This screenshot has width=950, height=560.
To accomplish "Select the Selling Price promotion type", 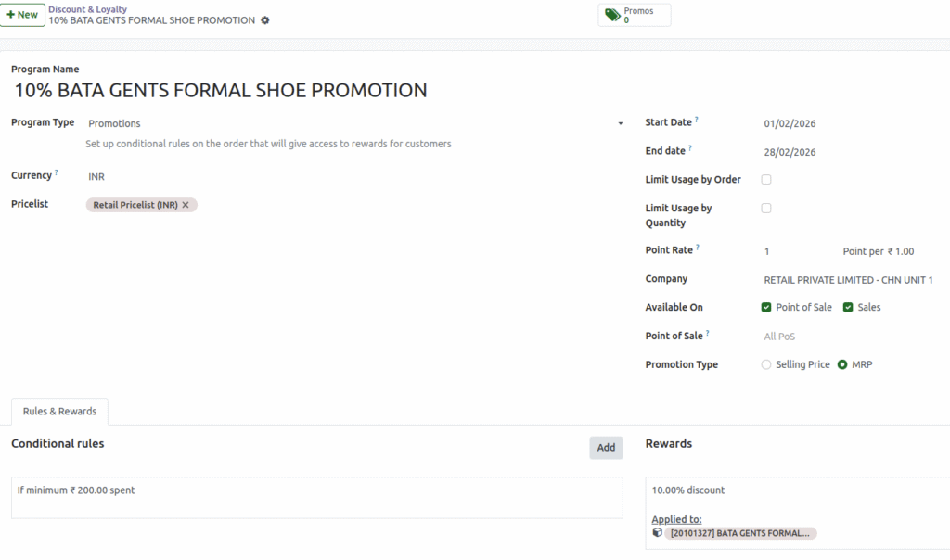I will click(765, 364).
